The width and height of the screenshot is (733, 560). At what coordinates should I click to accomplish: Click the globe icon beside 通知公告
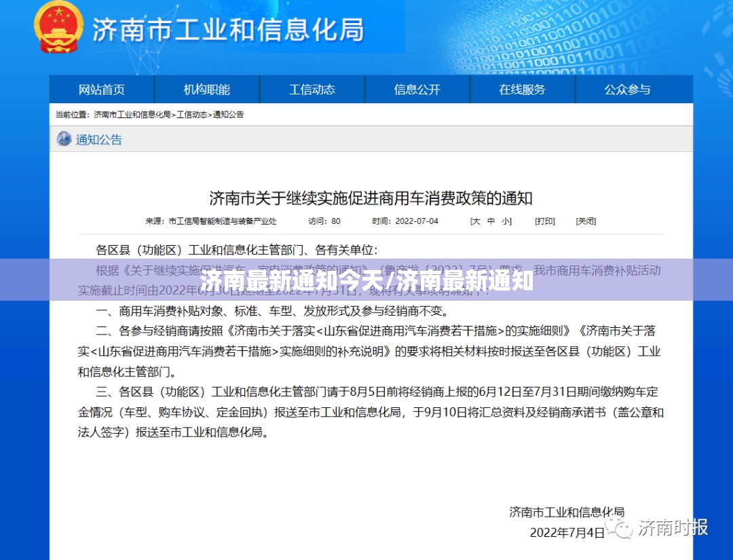[64, 139]
